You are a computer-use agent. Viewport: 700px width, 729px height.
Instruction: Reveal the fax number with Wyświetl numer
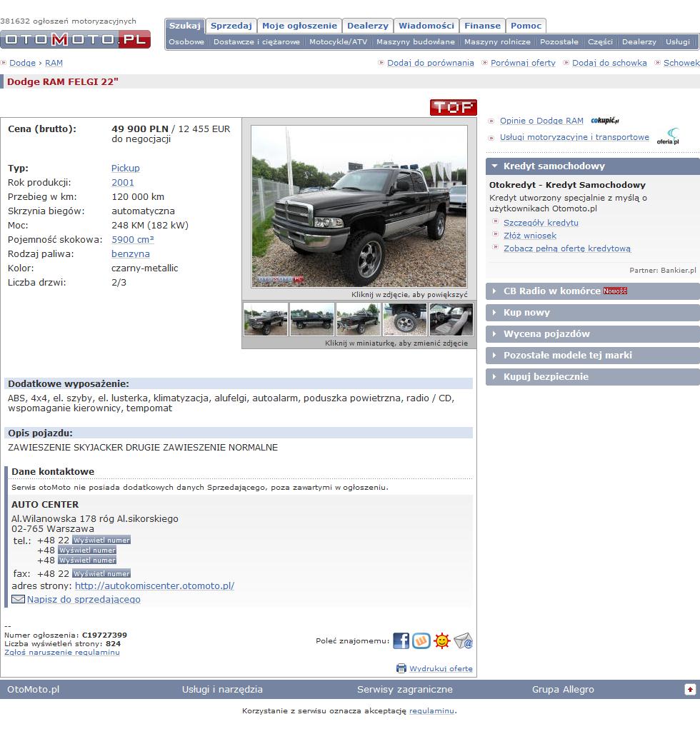point(101,574)
